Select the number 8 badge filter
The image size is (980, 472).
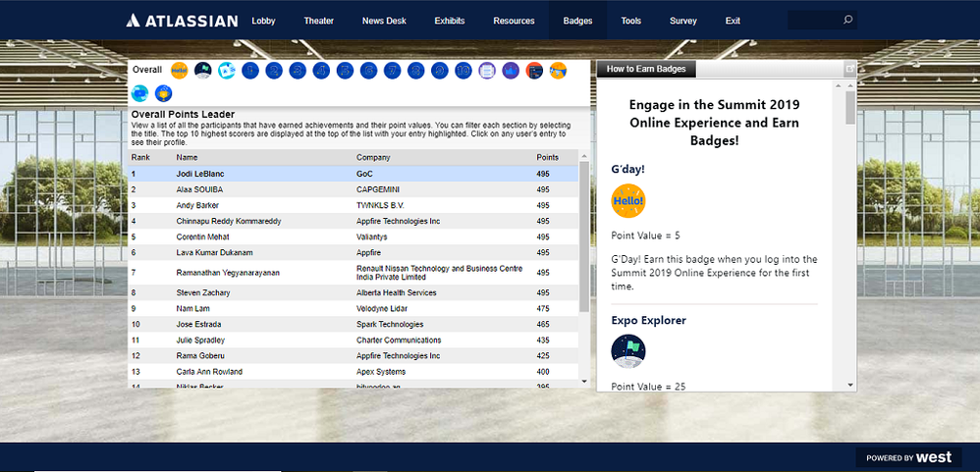pos(415,71)
